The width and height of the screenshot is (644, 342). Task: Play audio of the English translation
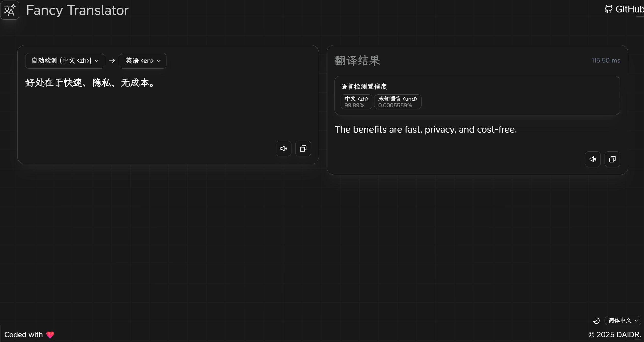593,159
